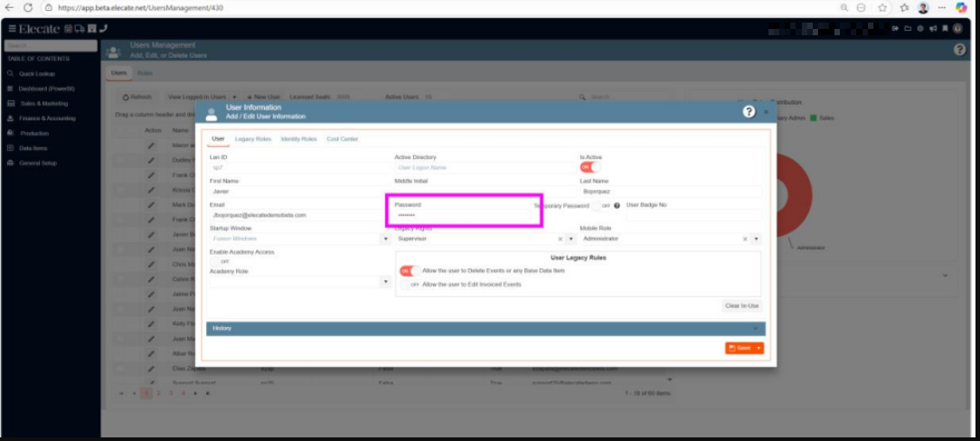Open the hamburger menu beside Elecate logo
980x441 pixels.
(x=12, y=29)
